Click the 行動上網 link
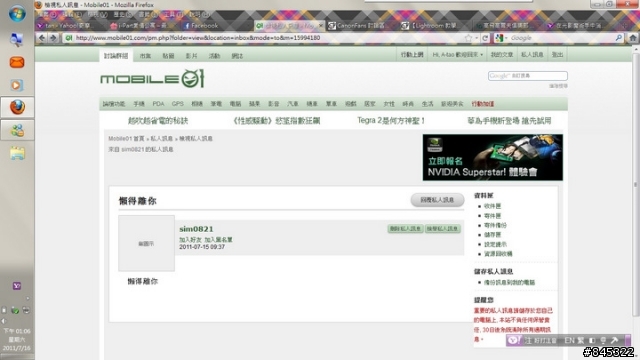This screenshot has height=360, width=640. [x=412, y=55]
